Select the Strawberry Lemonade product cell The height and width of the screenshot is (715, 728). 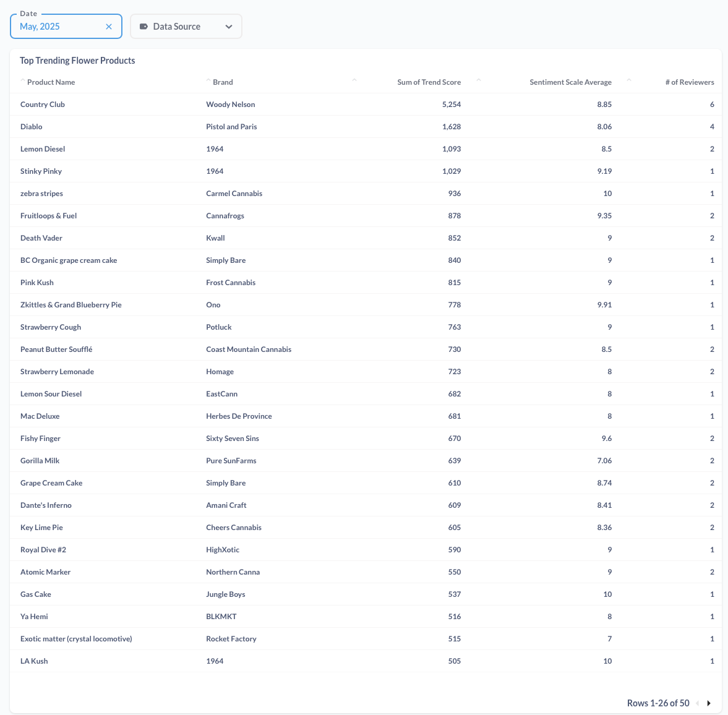tap(57, 372)
